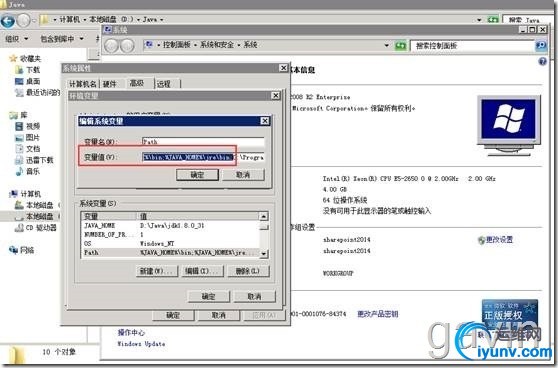
Task: Switch to the 硬件 hardware tab
Action: click(x=110, y=84)
